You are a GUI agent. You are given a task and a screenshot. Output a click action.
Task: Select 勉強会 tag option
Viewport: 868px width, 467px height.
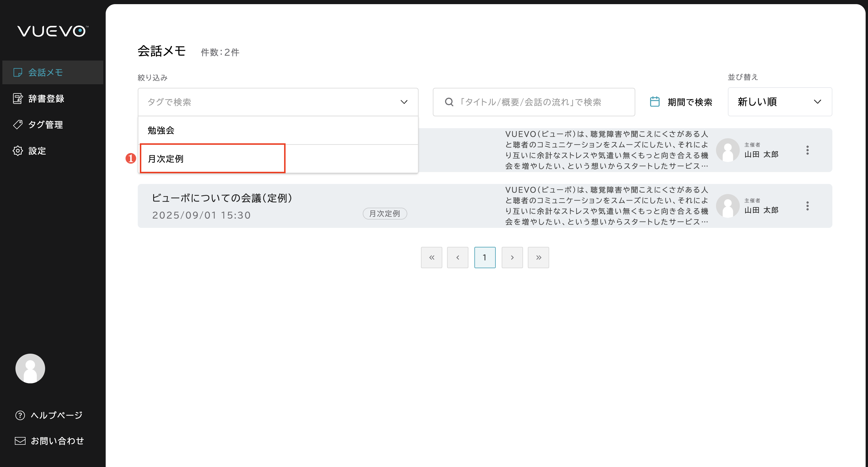161,130
